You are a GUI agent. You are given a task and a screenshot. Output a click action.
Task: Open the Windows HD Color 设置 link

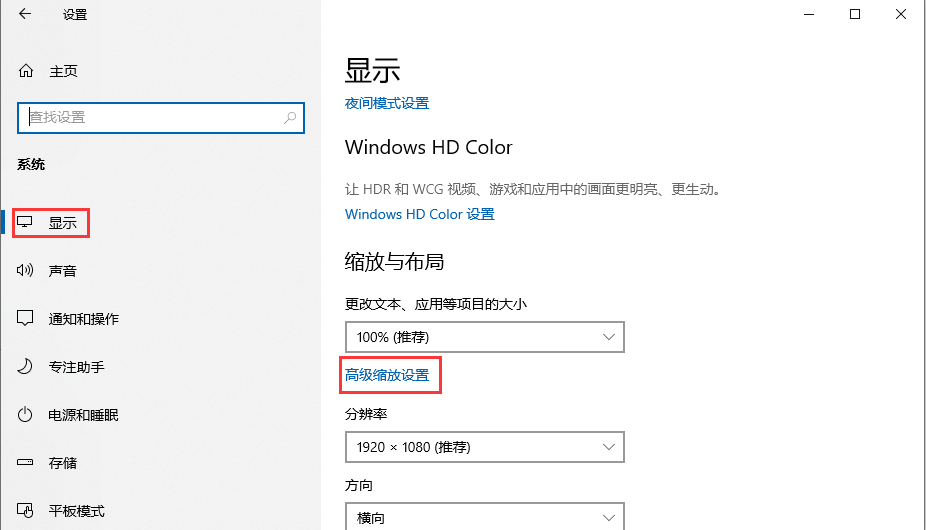pyautogui.click(x=419, y=214)
